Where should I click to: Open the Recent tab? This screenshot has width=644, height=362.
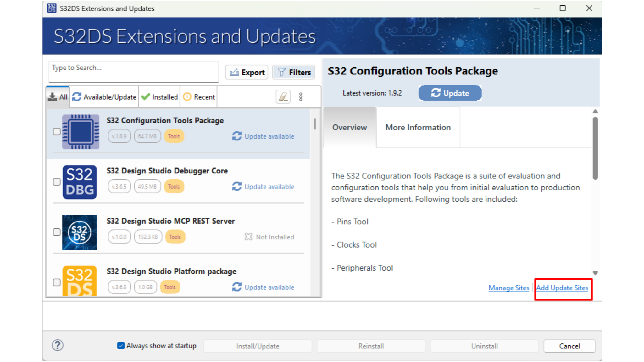tap(199, 97)
